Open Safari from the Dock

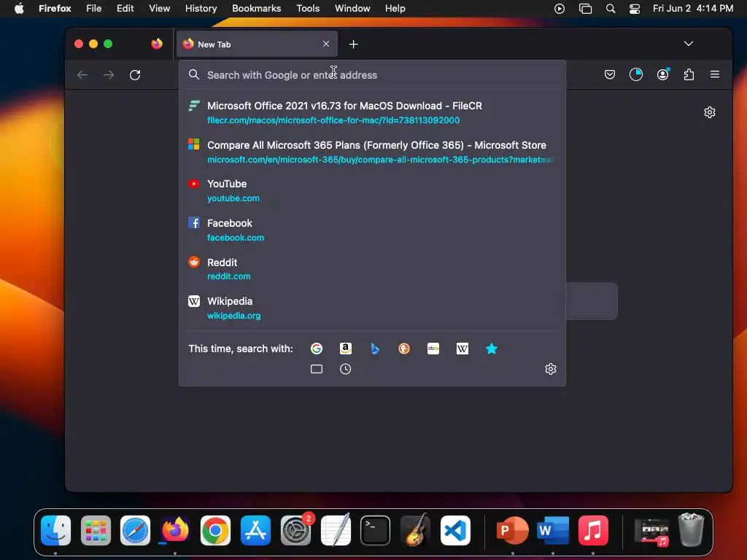[x=135, y=530]
